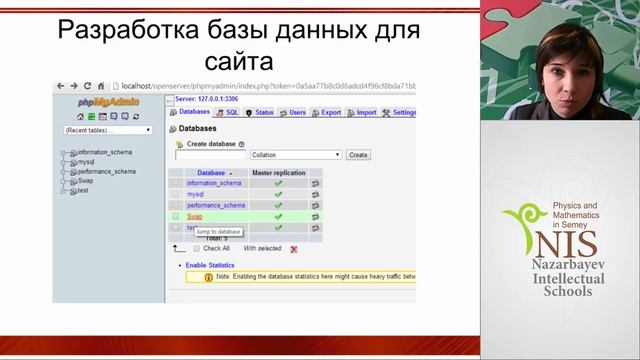Open information_schema link in database table

pyautogui.click(x=214, y=183)
